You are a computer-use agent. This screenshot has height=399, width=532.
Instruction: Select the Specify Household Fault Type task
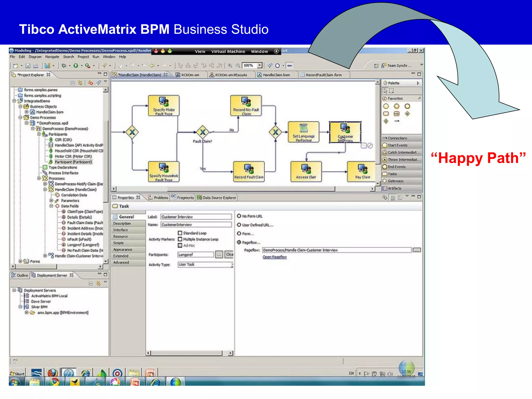(164, 171)
